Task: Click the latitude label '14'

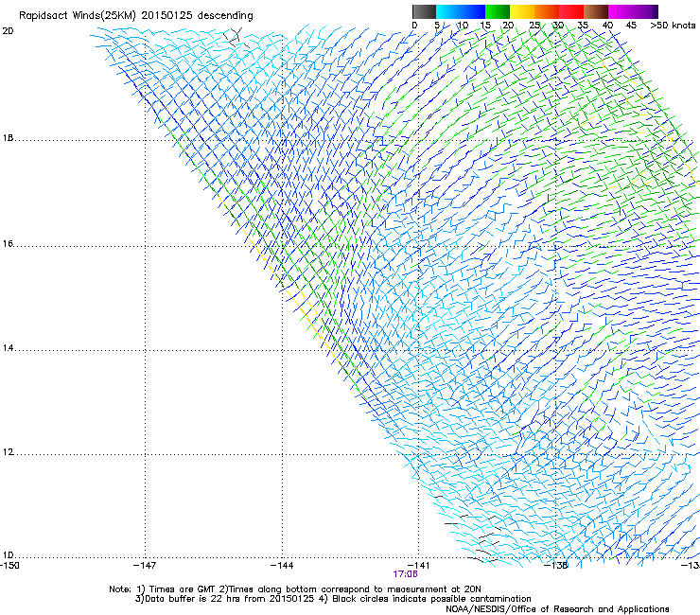Action: (8, 348)
